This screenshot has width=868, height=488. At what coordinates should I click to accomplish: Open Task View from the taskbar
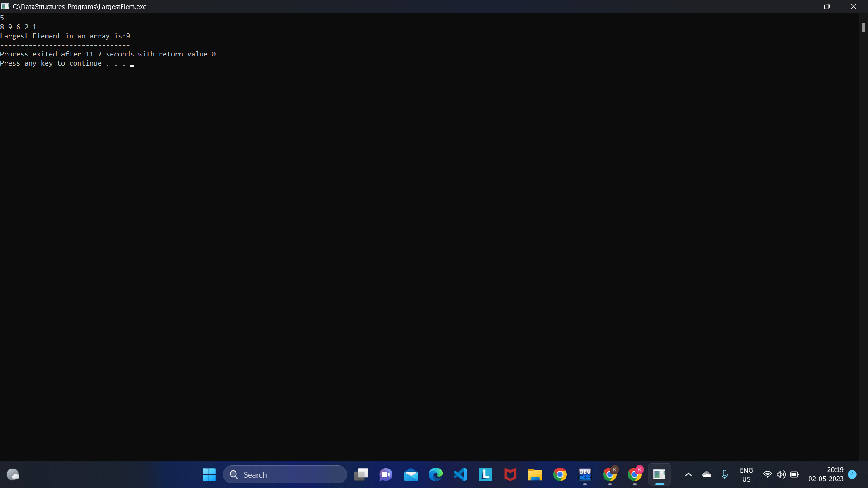coord(361,474)
